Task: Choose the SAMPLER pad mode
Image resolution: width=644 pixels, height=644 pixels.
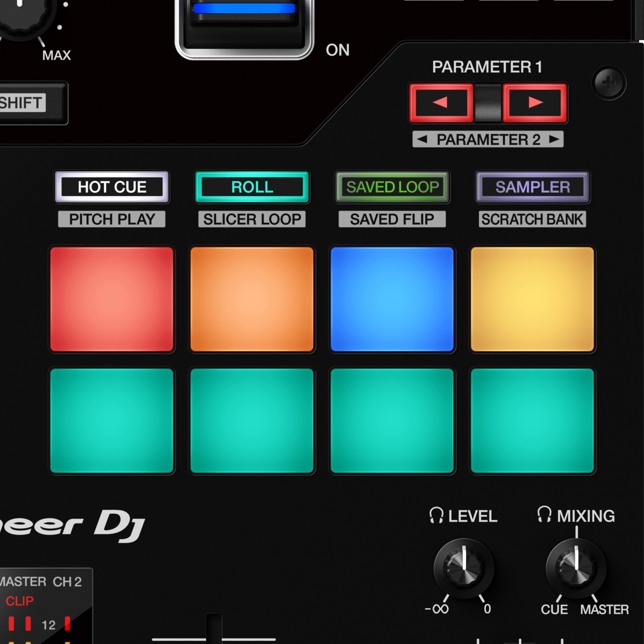Action: coord(532,187)
